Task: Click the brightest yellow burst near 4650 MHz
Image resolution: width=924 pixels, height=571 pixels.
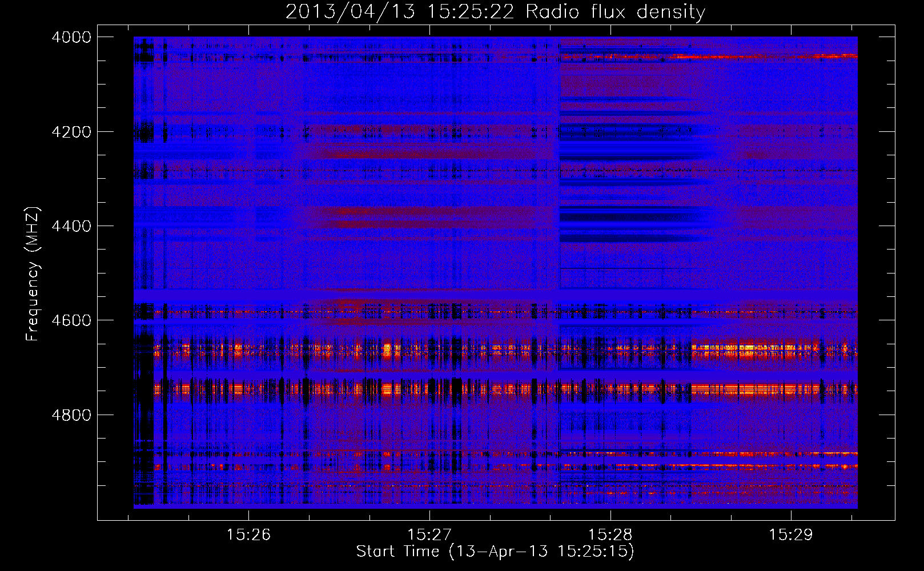Action: click(x=745, y=347)
